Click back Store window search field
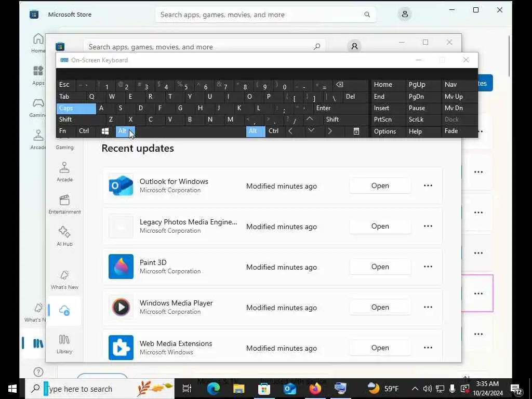 (x=265, y=15)
